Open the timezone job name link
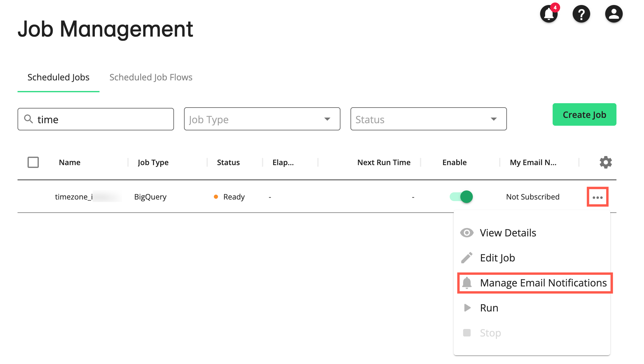The image size is (644, 364). point(74,197)
